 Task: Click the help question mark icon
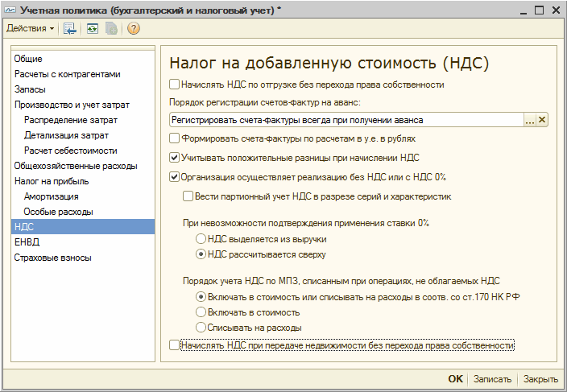pyautogui.click(x=134, y=28)
